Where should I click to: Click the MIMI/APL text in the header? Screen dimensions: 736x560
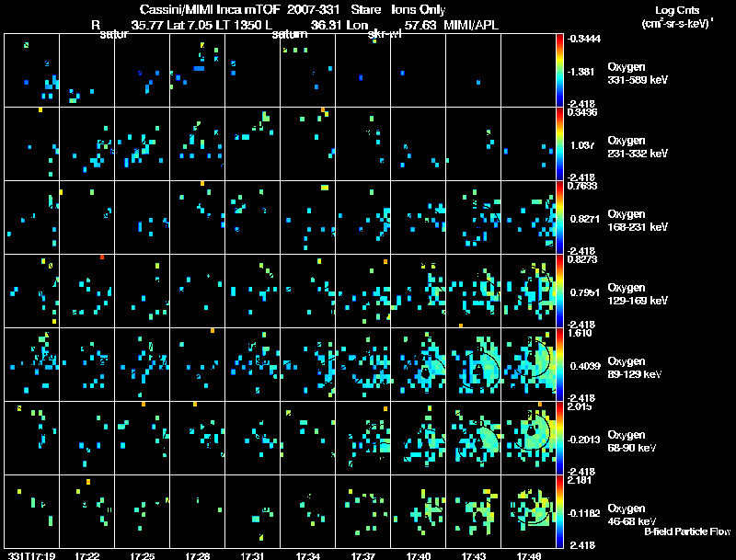coord(471,26)
